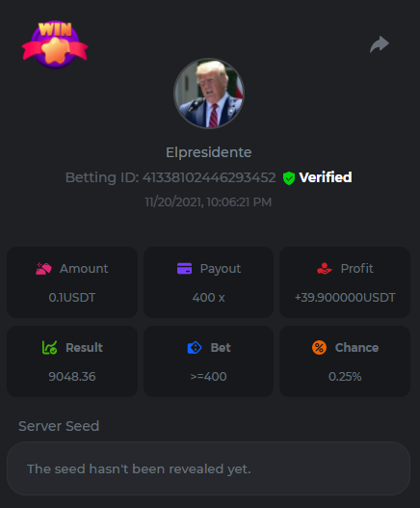Click the share arrow icon
The height and width of the screenshot is (508, 420).
tap(380, 44)
